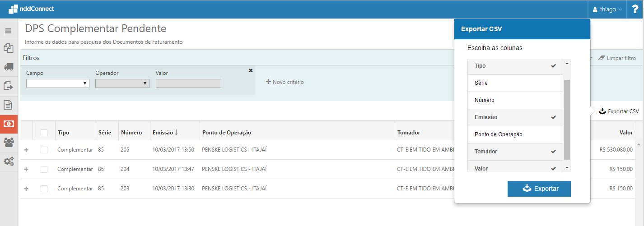
Task: Click the Exportar CSV popup header
Action: click(522, 29)
